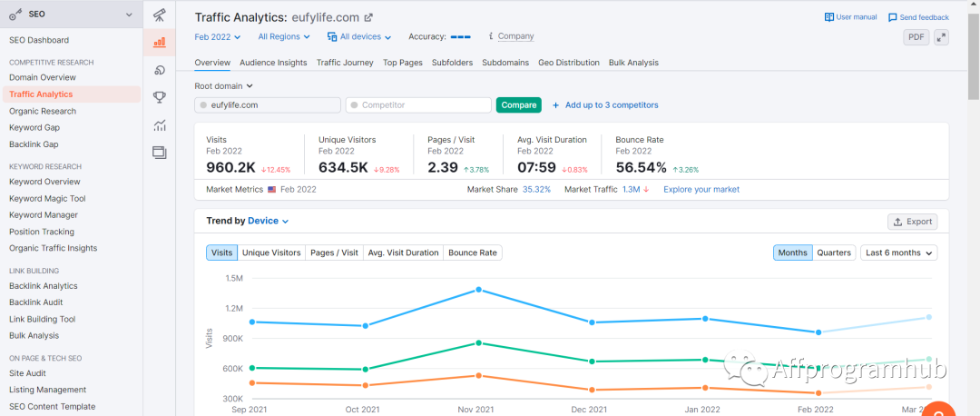Click the trophy icon in icon sidebar
This screenshot has width=980, height=416.
click(160, 97)
